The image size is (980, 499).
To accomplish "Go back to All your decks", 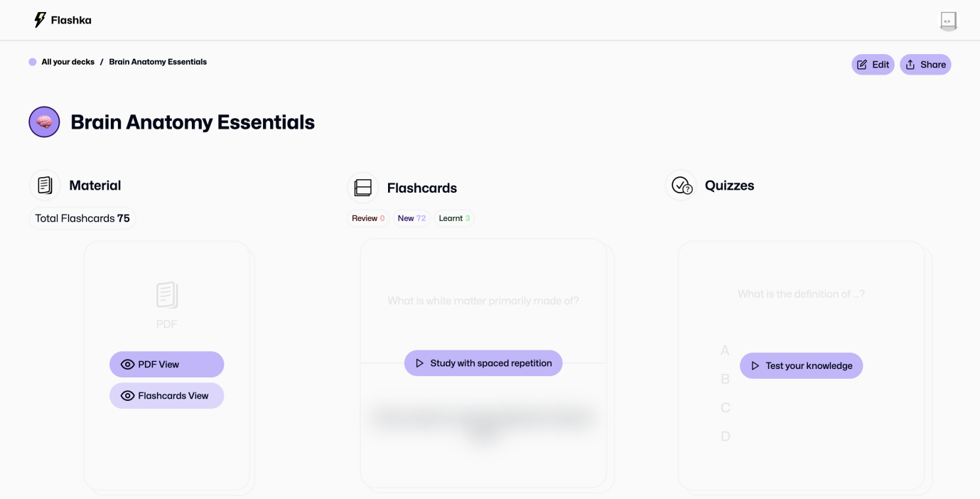I will pos(68,62).
